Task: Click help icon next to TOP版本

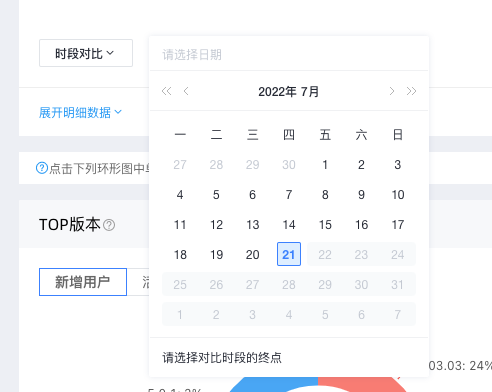Action: tap(109, 225)
